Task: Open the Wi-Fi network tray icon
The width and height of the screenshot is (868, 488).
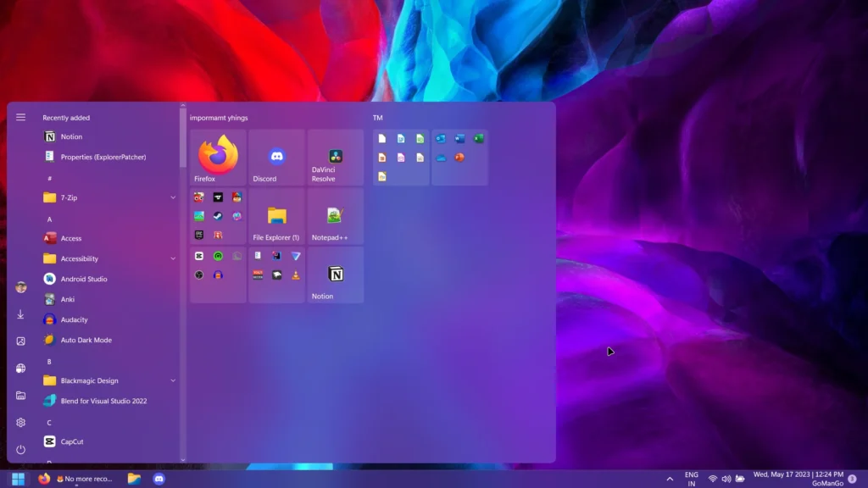Action: click(713, 479)
